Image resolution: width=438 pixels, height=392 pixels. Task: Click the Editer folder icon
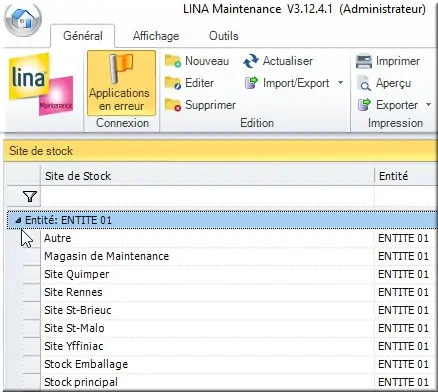coord(173,83)
